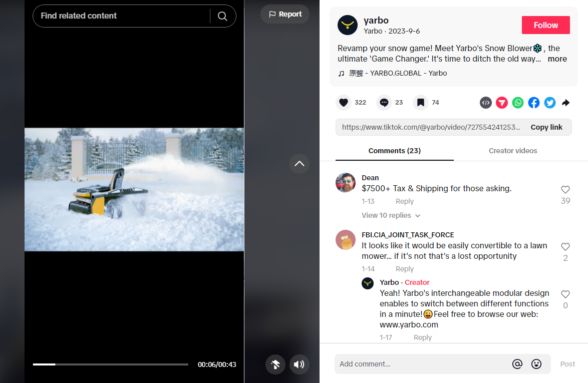Follow the yarbo account
Viewport: 588px width, 383px height.
point(545,25)
